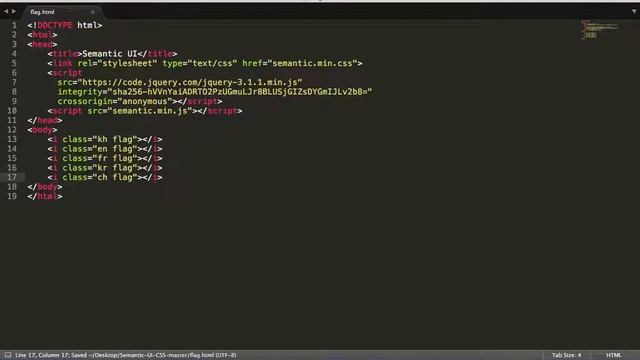The width and height of the screenshot is (640, 360).
Task: Click the closing html tag
Action: (x=45, y=196)
